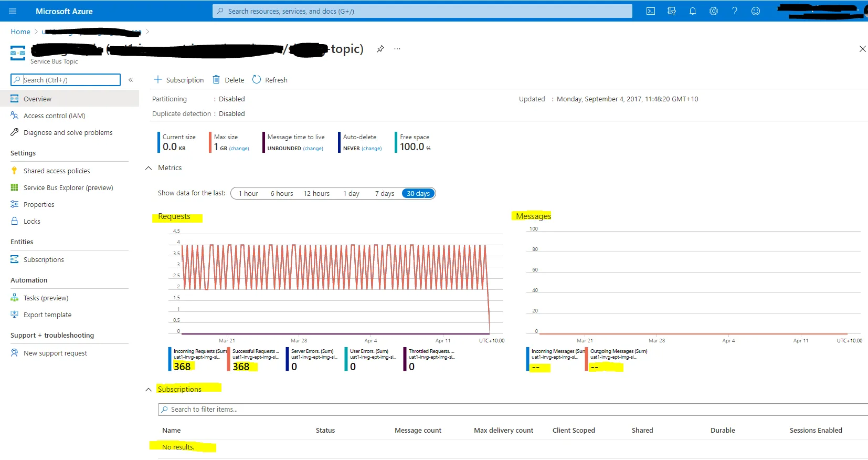Click the Export template icon
Image resolution: width=868 pixels, height=460 pixels.
(x=15, y=315)
